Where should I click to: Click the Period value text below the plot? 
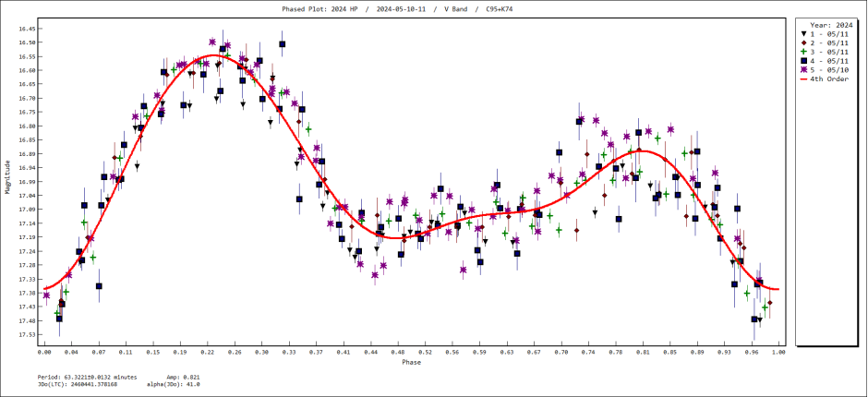click(76, 376)
